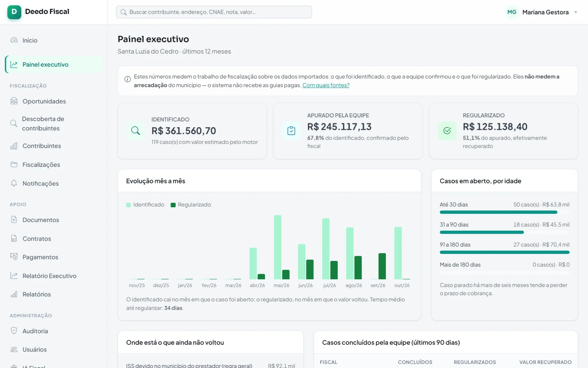The image size is (588, 368).
Task: Click the Início dashboard icon
Action: click(14, 40)
